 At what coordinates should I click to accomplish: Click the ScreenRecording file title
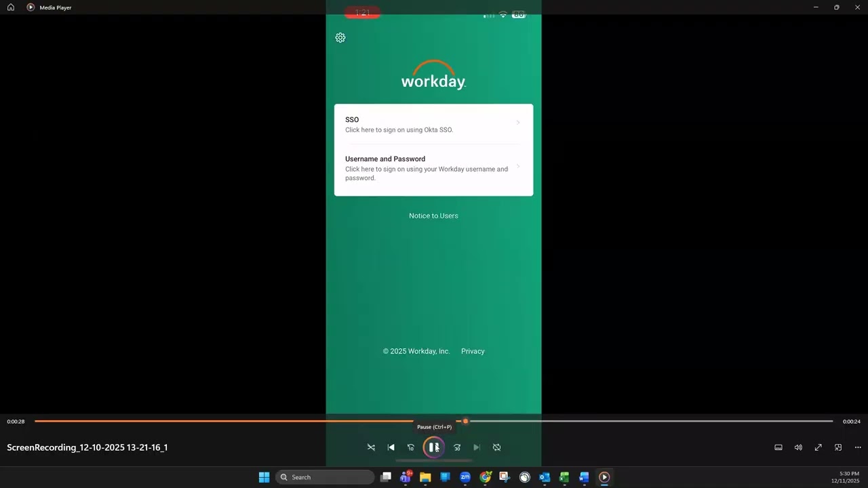[87, 447]
